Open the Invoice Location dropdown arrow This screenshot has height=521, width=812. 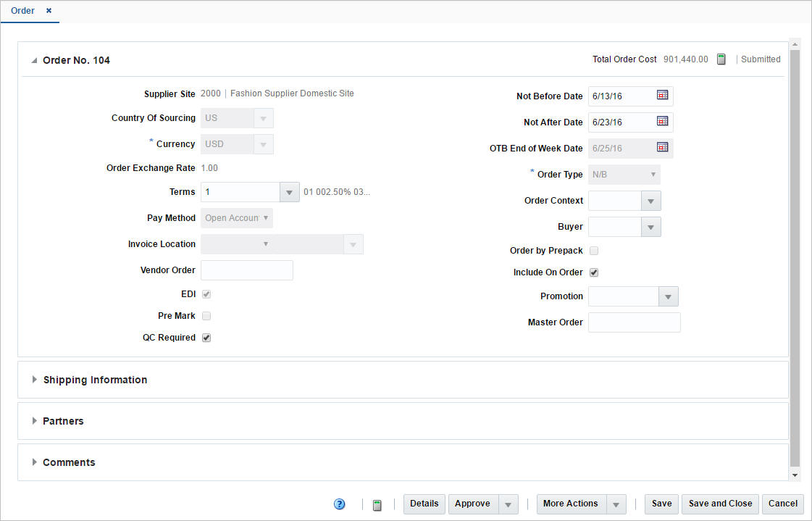point(353,244)
